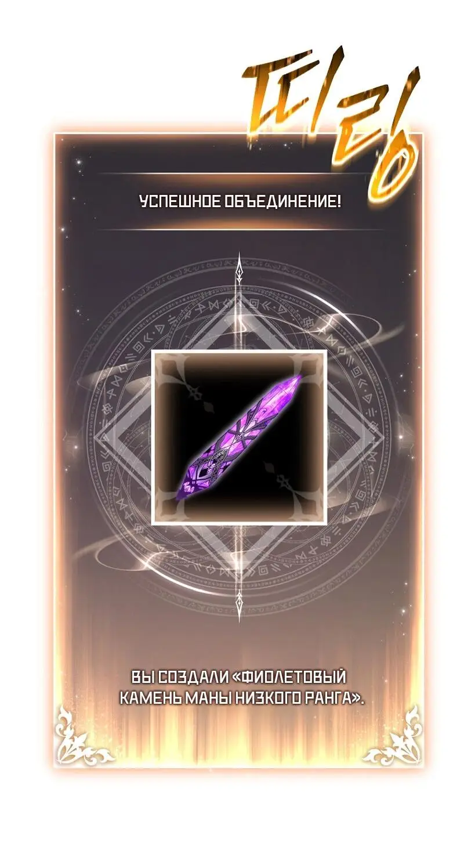Select the floral ornament in the lower-right corner
The width and height of the screenshot is (464, 868).
[x=393, y=737]
